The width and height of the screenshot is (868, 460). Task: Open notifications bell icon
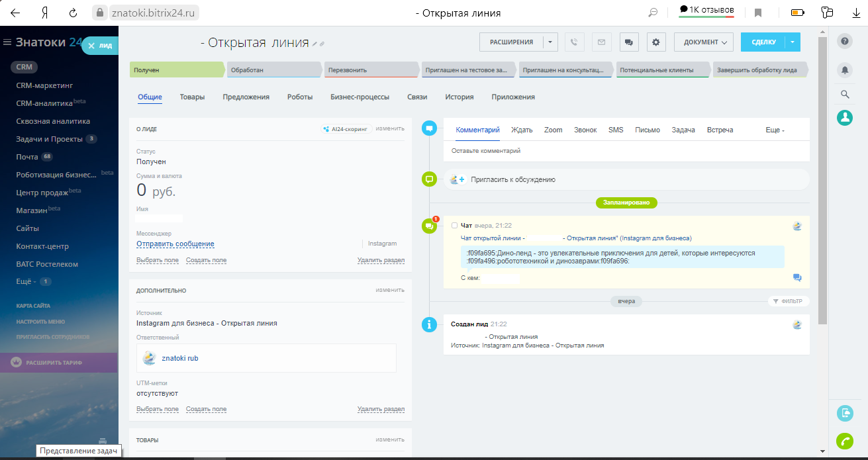845,69
